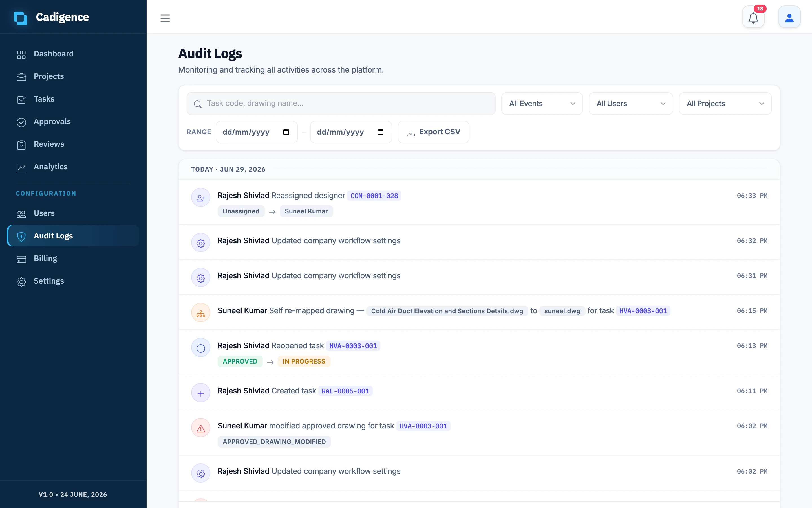
Task: Open HVA-0003-001 in modified drawing row
Action: (423, 426)
